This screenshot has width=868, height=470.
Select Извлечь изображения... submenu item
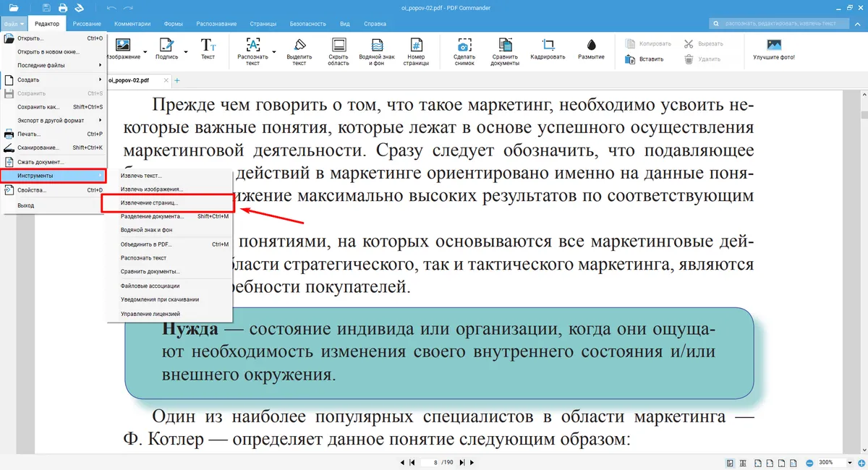pyautogui.click(x=170, y=189)
